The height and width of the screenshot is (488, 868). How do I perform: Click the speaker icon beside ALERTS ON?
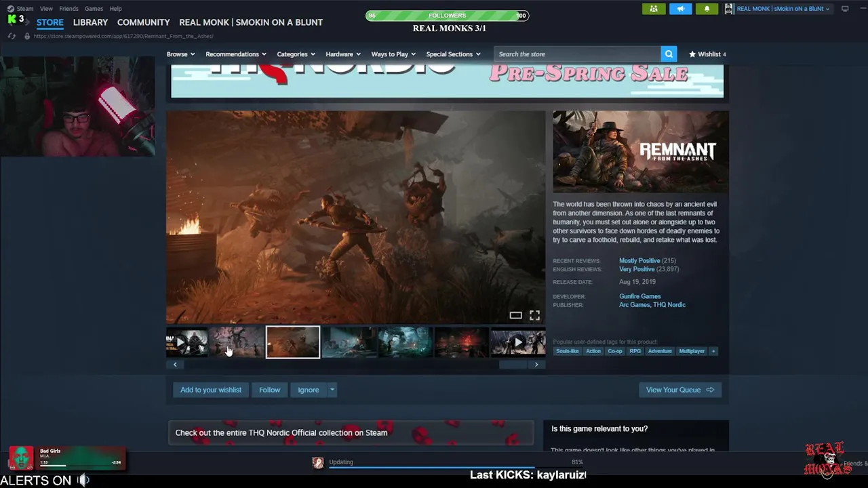pos(83,480)
